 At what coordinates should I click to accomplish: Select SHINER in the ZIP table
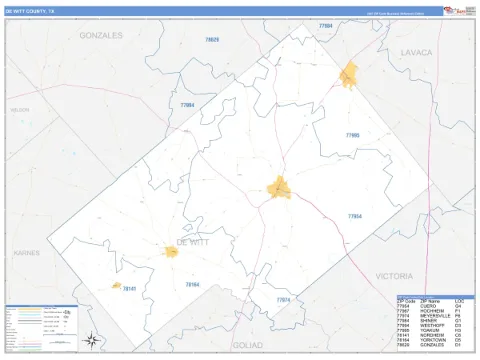[x=428, y=321]
